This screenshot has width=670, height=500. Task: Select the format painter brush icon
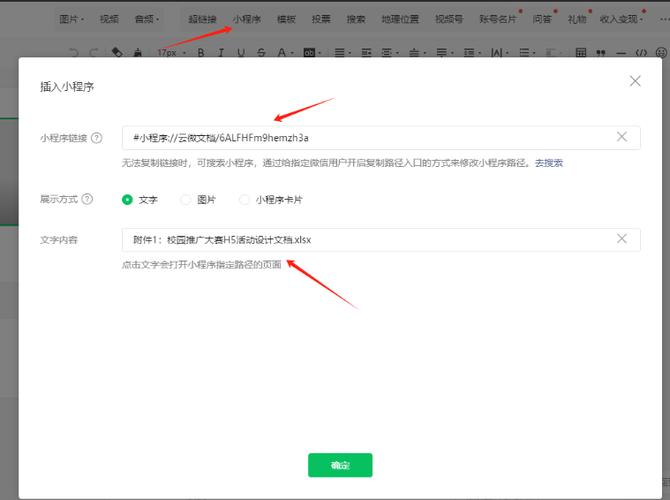pyautogui.click(x=138, y=53)
